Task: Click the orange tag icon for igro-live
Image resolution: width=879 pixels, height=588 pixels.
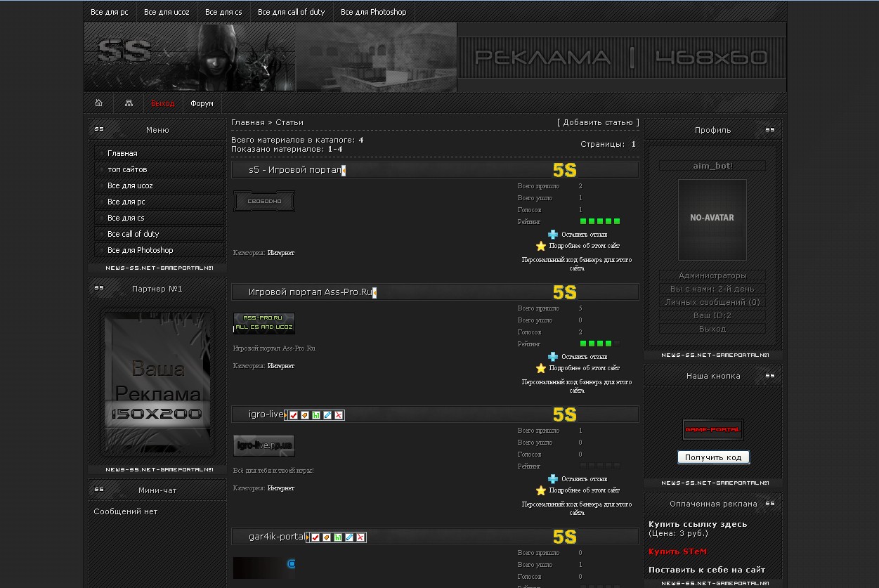Action: (305, 415)
